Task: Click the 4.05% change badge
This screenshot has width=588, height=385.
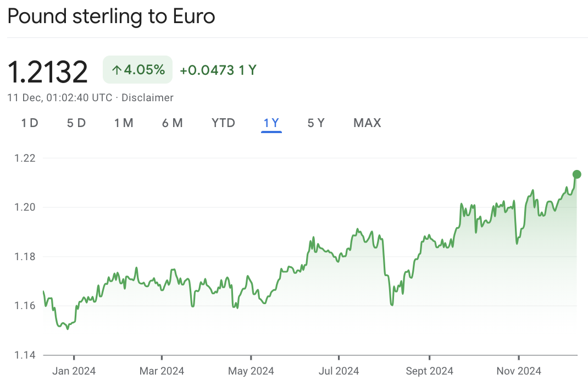Action: pyautogui.click(x=137, y=70)
